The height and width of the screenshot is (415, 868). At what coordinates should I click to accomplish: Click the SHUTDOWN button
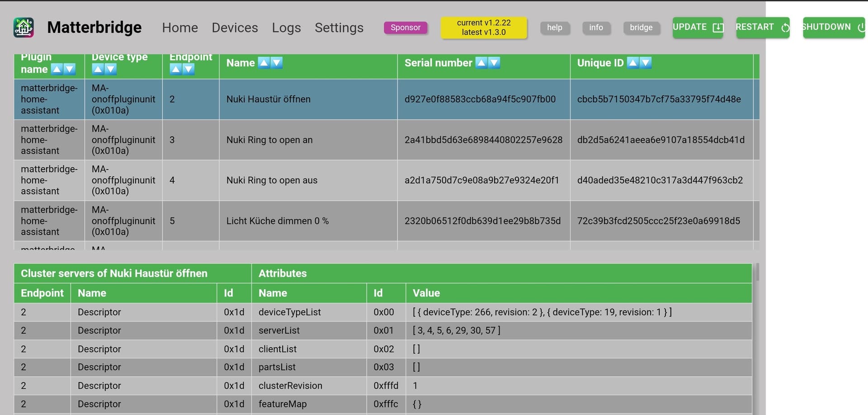tap(834, 27)
